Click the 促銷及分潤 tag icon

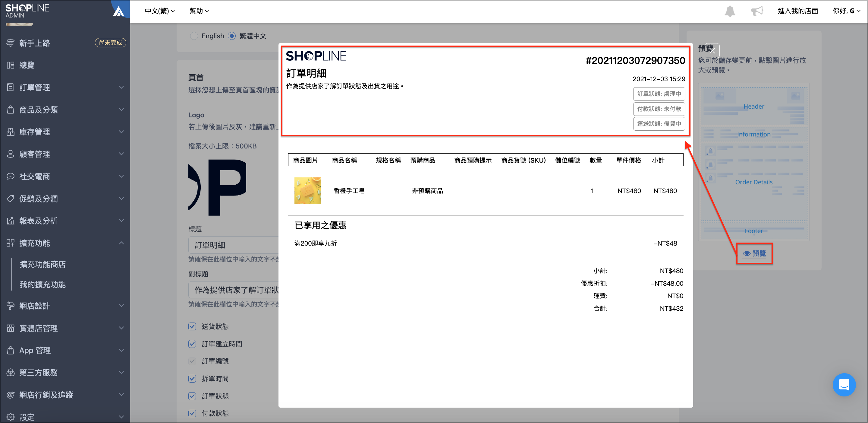click(x=11, y=199)
